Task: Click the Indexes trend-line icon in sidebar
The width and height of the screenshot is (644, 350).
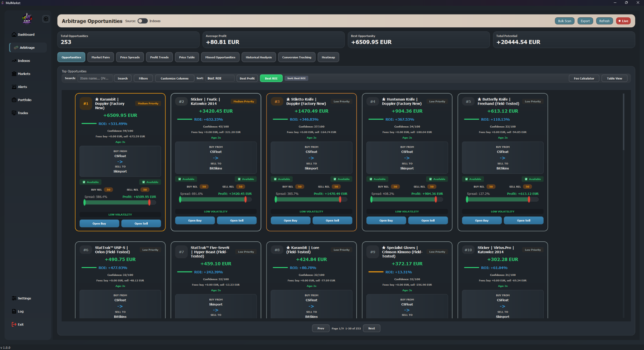Action: click(14, 61)
